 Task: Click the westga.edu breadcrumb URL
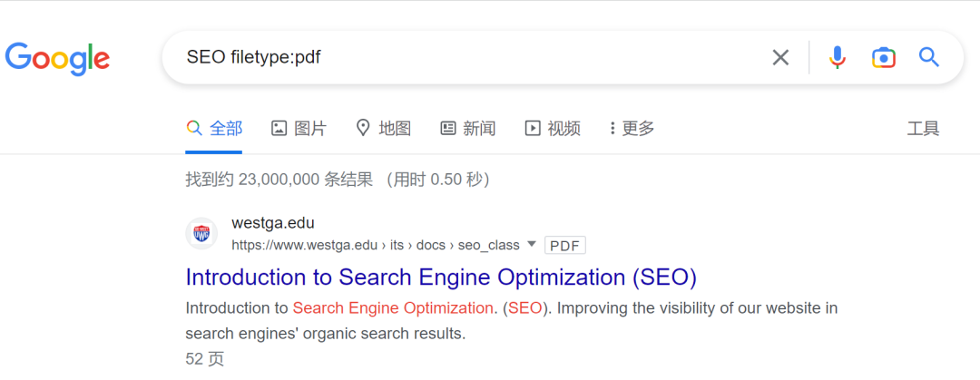tap(375, 245)
